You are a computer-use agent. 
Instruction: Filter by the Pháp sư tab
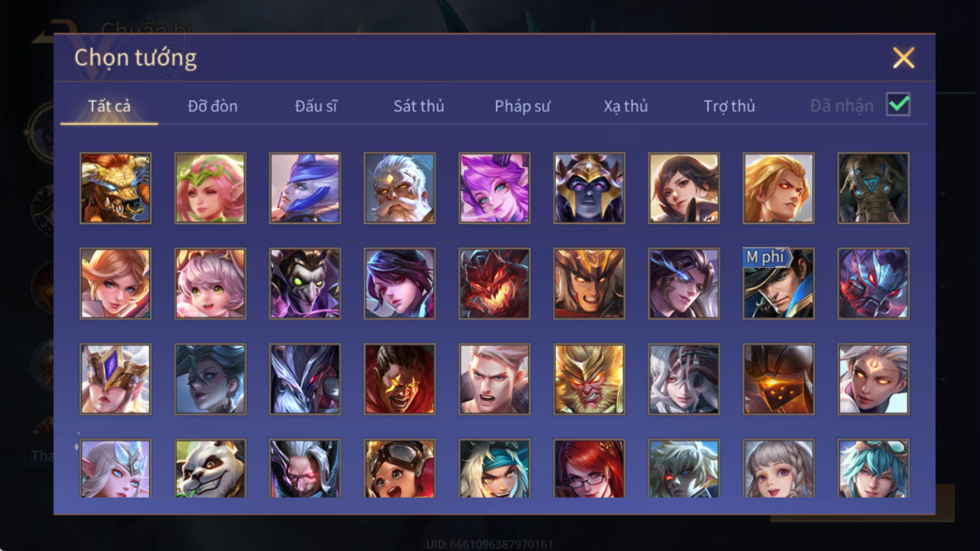click(x=522, y=106)
